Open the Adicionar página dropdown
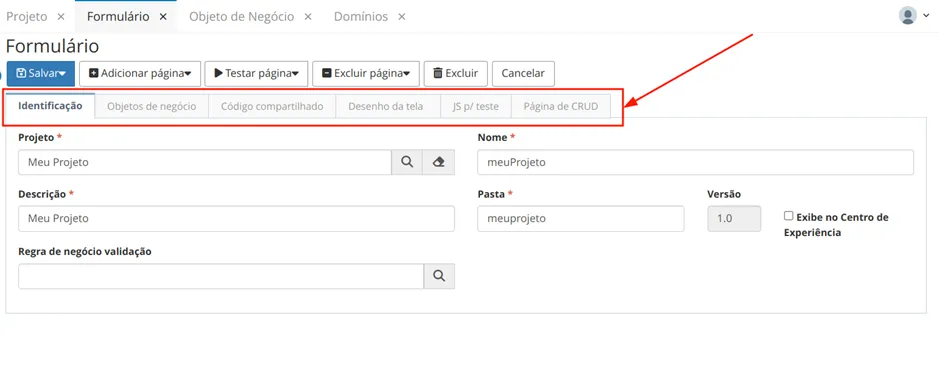939x366 pixels. tap(140, 74)
